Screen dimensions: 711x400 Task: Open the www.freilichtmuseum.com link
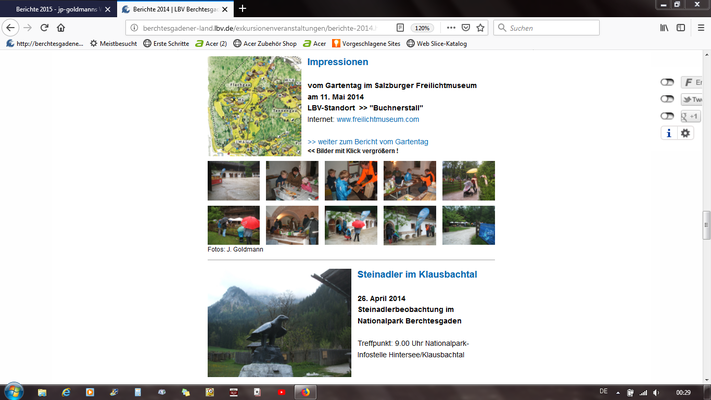(x=378, y=119)
